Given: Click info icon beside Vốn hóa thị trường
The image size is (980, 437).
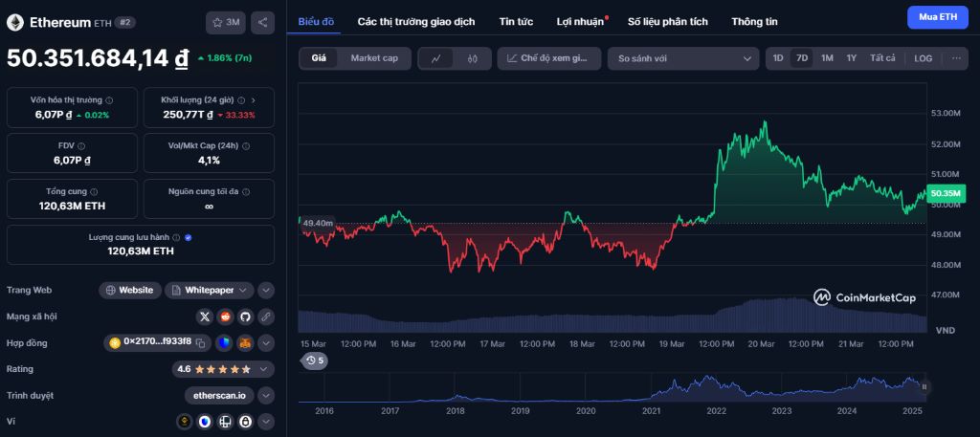Looking at the screenshot, I should pos(109,99).
